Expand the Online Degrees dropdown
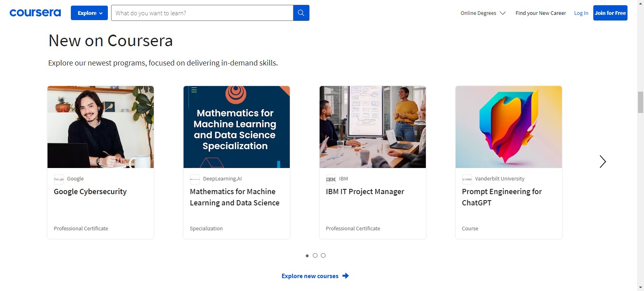Viewport: 644px width, 291px height. 483,13
